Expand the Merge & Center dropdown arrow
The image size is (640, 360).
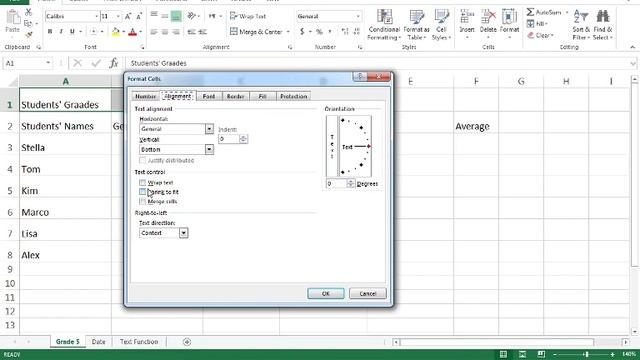288,31
